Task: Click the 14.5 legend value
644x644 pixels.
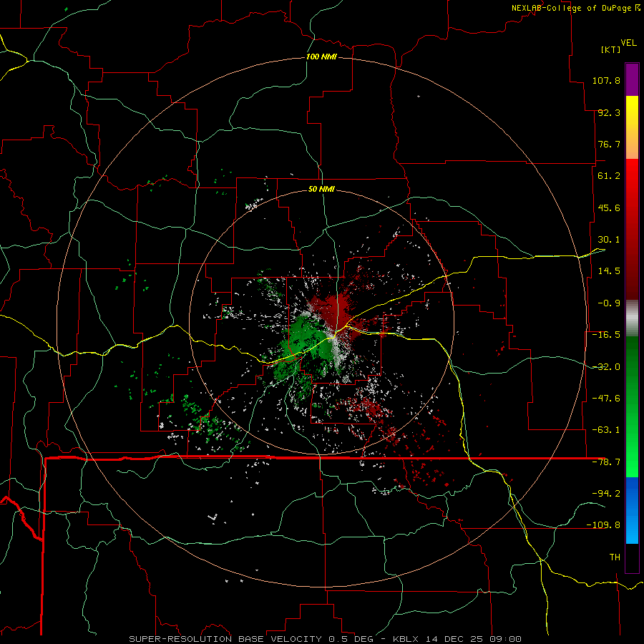Action: (x=609, y=271)
